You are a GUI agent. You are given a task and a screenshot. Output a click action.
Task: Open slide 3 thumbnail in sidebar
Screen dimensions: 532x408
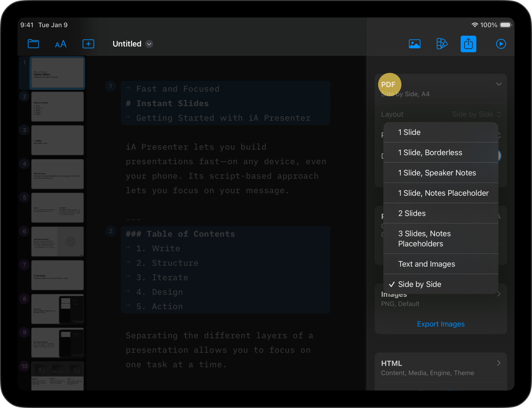(57, 140)
